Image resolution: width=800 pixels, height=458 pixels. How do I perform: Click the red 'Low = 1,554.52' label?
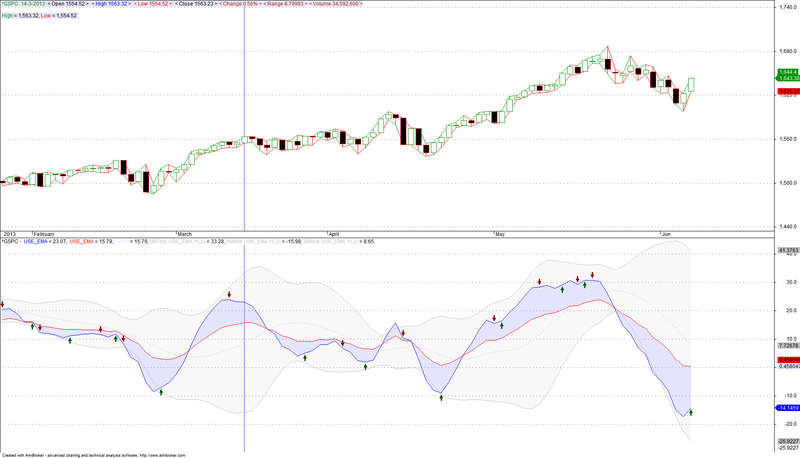click(x=59, y=16)
